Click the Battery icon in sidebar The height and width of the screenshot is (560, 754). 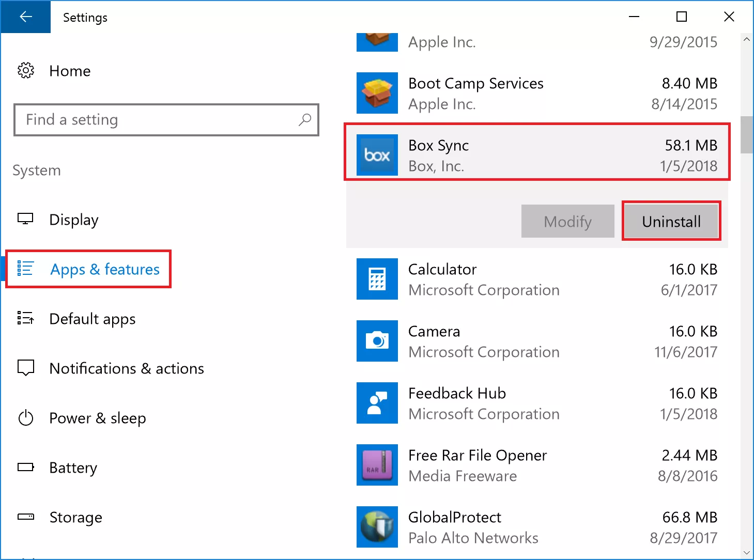click(25, 467)
